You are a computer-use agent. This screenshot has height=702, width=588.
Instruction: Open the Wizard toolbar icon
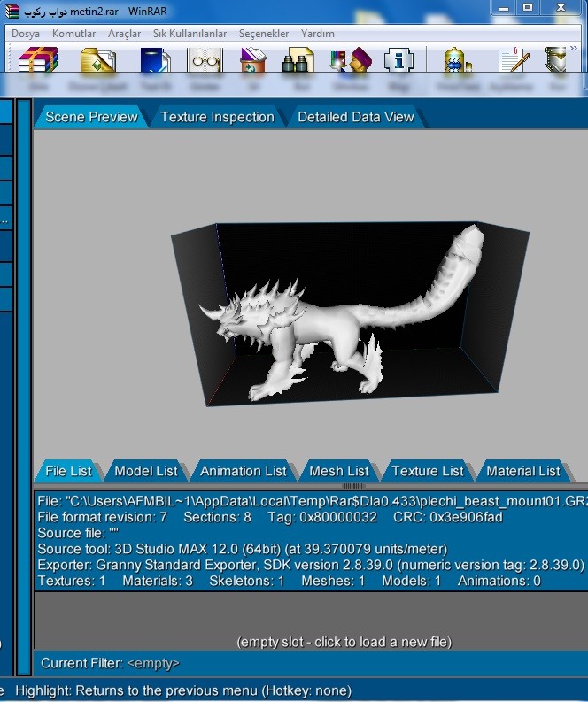(x=351, y=60)
